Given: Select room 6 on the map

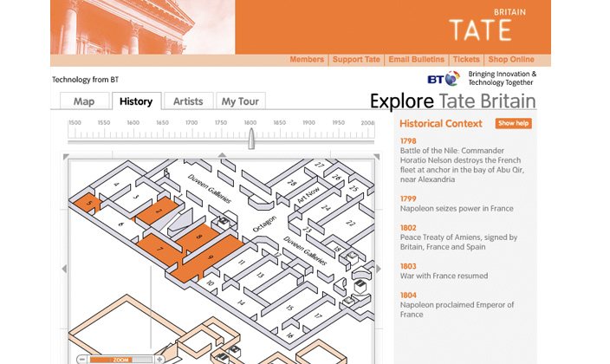Looking at the screenshot, I should 121,224.
